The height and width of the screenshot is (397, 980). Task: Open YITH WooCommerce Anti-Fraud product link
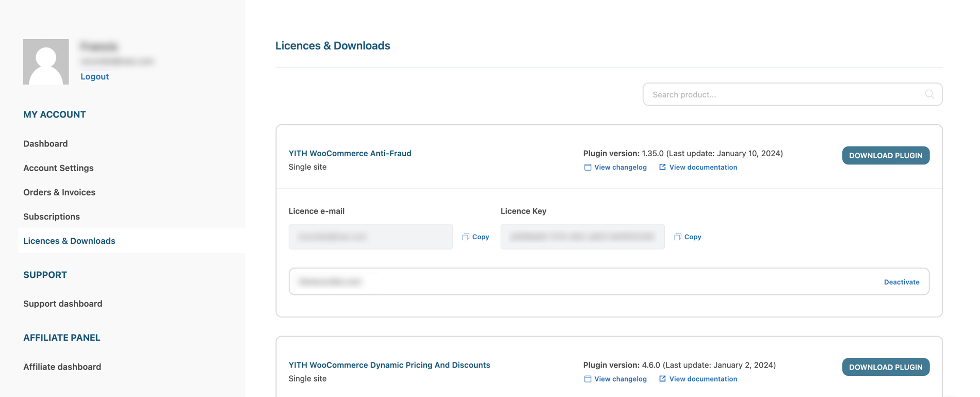pyautogui.click(x=350, y=153)
